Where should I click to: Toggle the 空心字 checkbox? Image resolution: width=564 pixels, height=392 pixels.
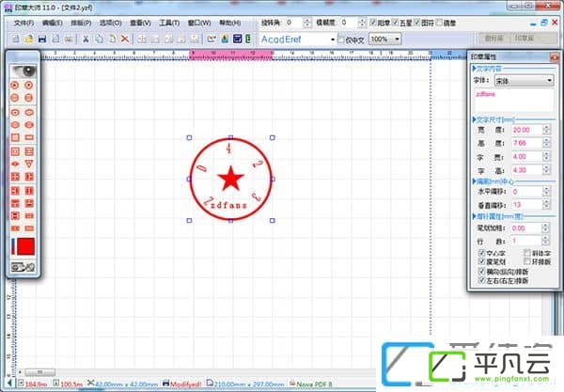coord(481,253)
